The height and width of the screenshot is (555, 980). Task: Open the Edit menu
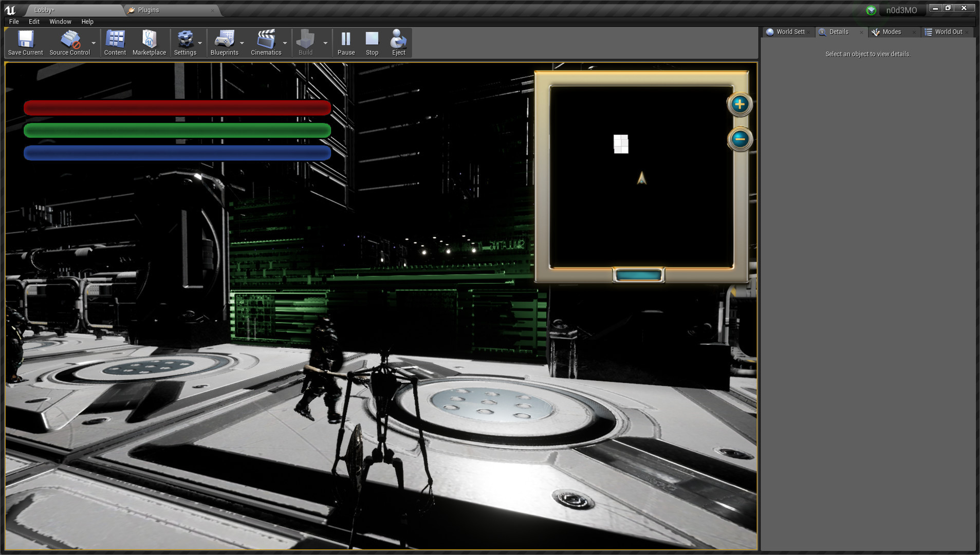tap(34, 22)
